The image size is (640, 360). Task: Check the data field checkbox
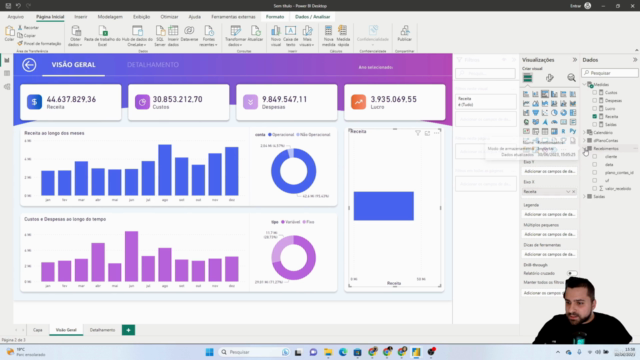[595, 164]
